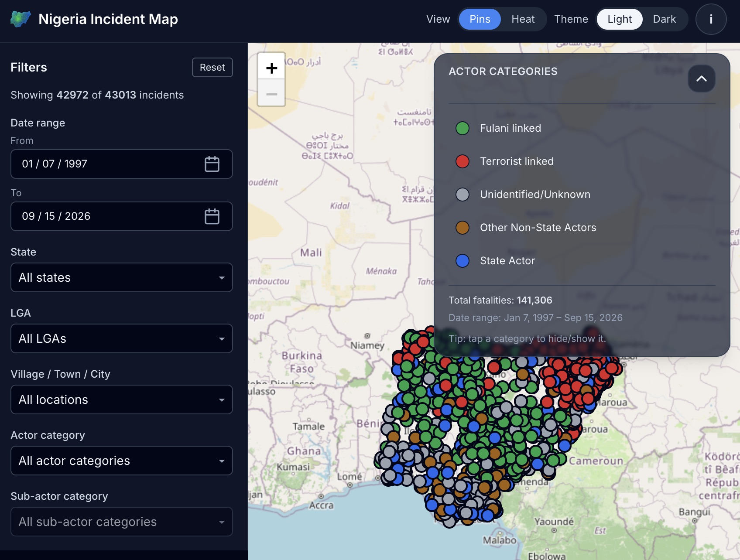Click the Mali country label on map
This screenshot has height=560, width=740.
[311, 253]
